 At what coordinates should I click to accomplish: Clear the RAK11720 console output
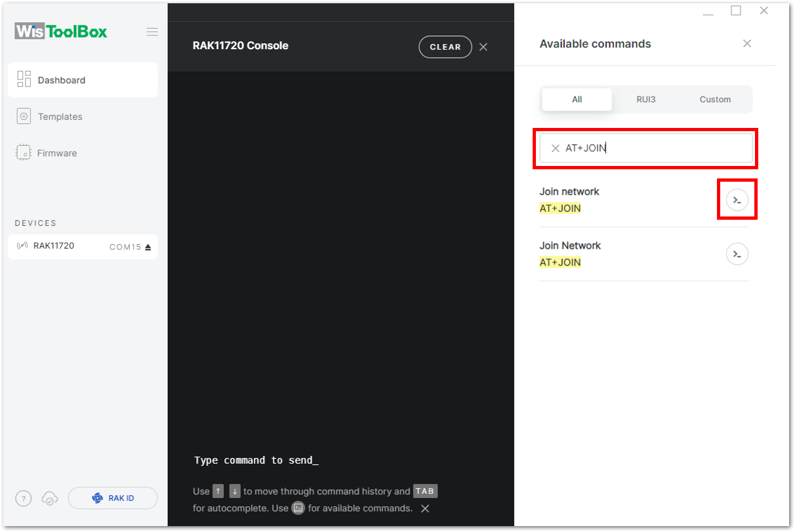(445, 47)
